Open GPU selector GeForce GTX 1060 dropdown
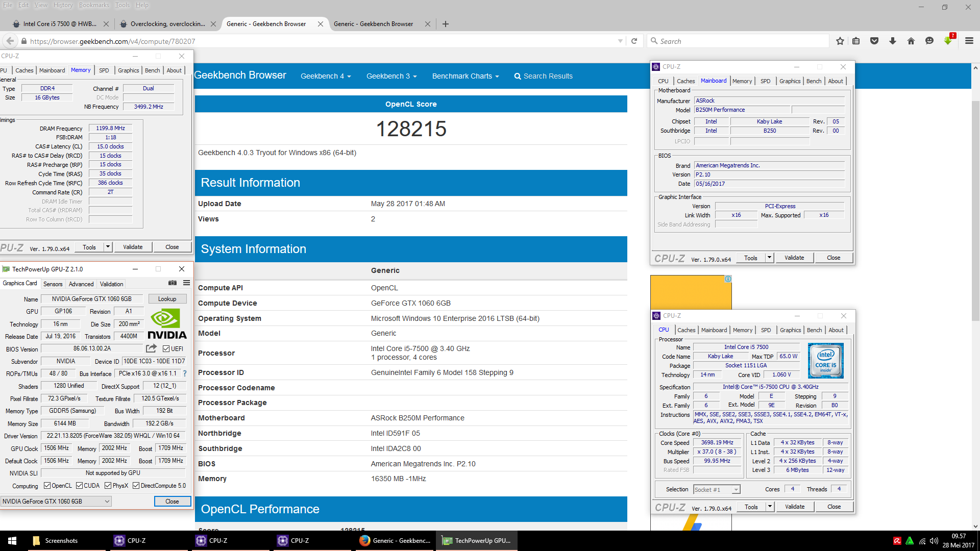 tap(56, 502)
